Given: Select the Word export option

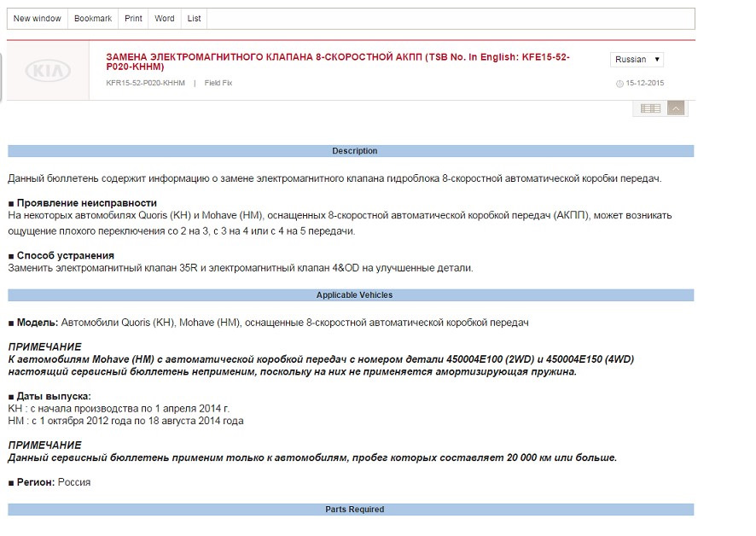Looking at the screenshot, I should point(165,18).
